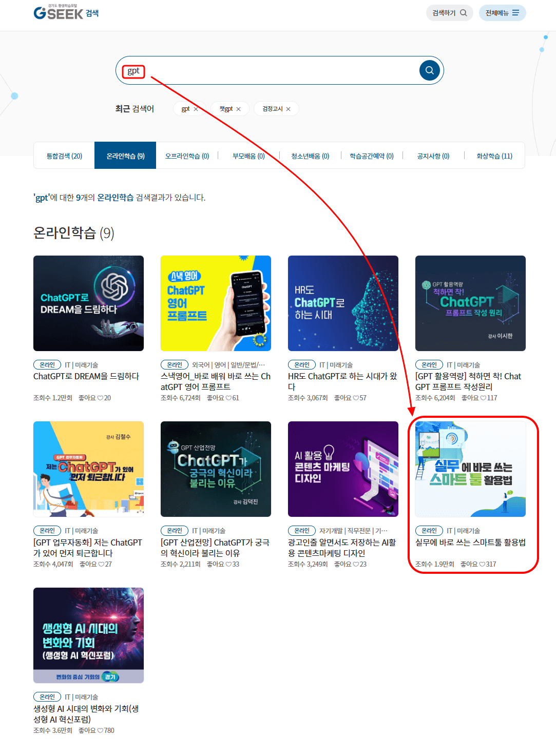
Task: Remove recent search term '챗gpt'
Action: [x=238, y=109]
